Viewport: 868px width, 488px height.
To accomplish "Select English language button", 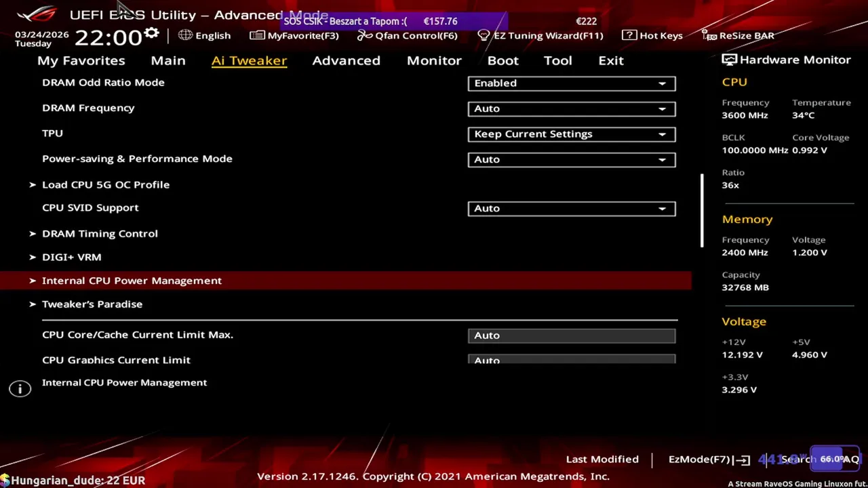I will (205, 35).
